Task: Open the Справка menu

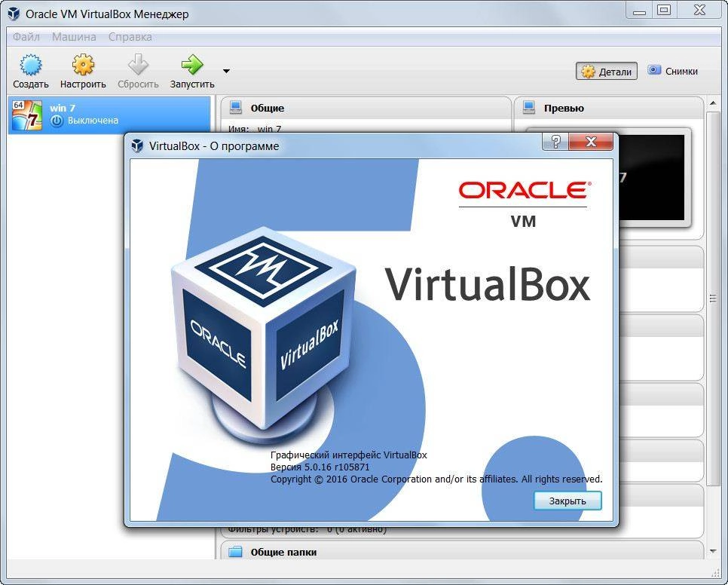Action: (130, 37)
